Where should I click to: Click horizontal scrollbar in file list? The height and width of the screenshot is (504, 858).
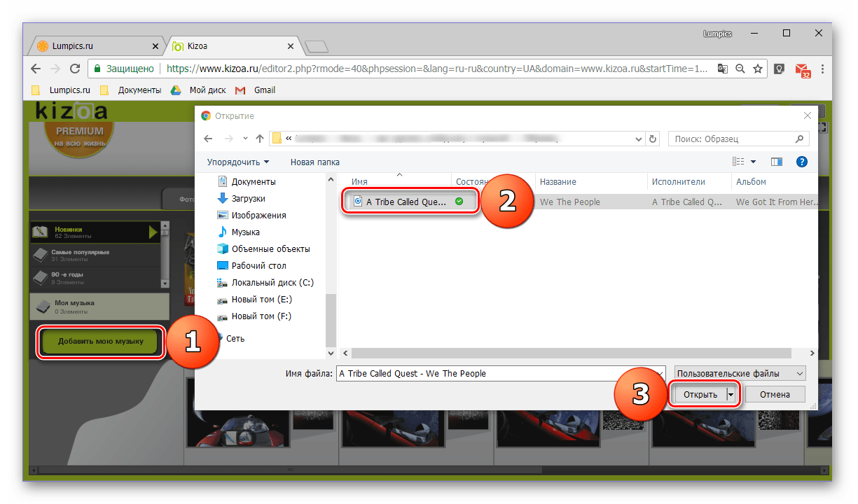pyautogui.click(x=570, y=354)
